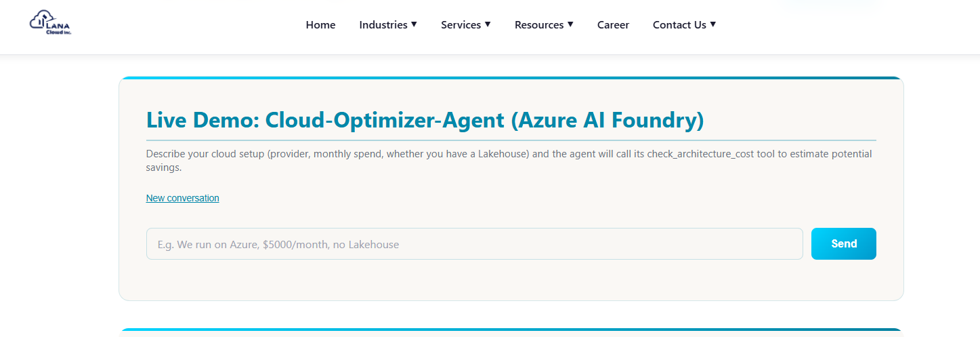Start a New conversation
The width and height of the screenshot is (980, 337).
pos(183,198)
